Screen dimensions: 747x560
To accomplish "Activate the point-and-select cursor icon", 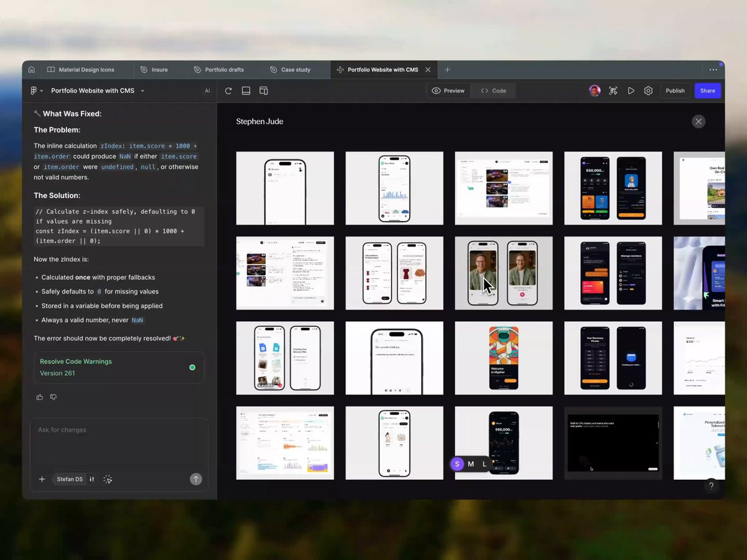I will pos(108,479).
